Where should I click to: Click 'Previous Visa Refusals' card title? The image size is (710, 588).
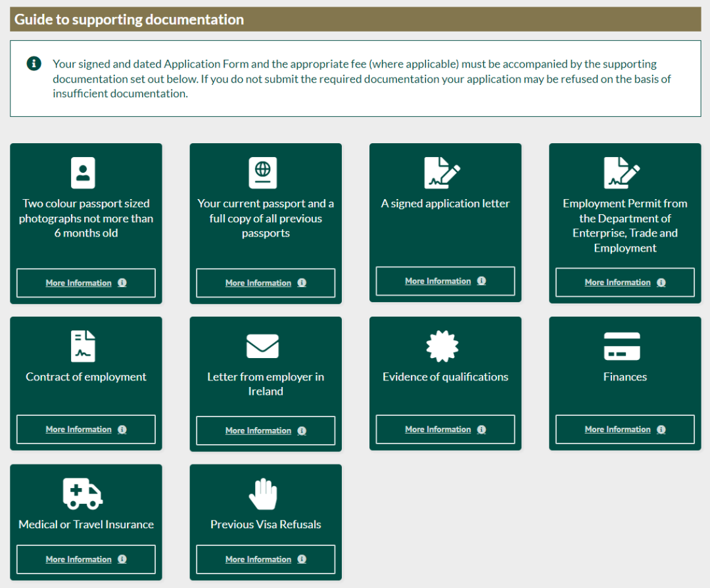[x=266, y=525]
